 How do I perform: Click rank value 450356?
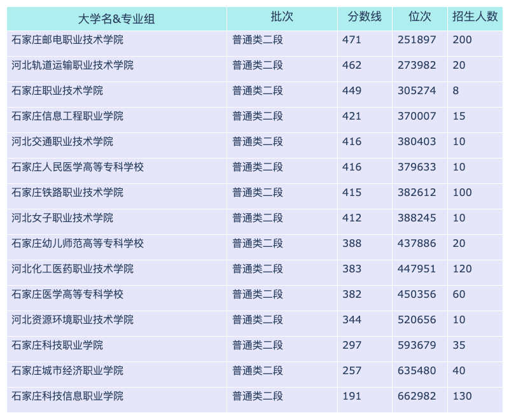417,294
